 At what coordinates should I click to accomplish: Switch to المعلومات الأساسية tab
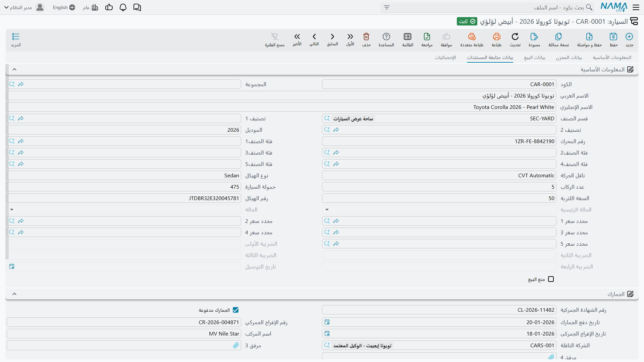[612, 57]
